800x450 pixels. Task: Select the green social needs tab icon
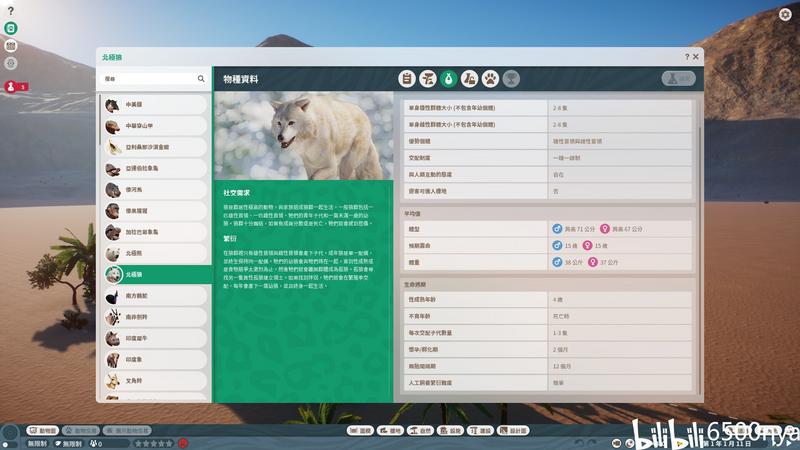click(448, 79)
